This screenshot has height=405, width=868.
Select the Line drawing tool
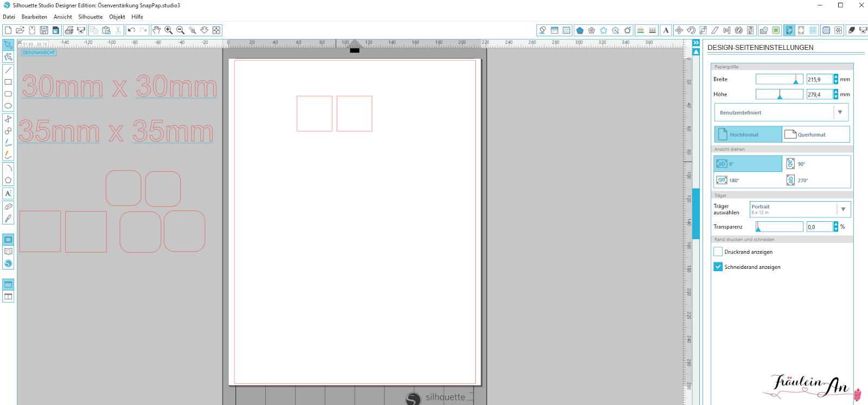(x=8, y=70)
